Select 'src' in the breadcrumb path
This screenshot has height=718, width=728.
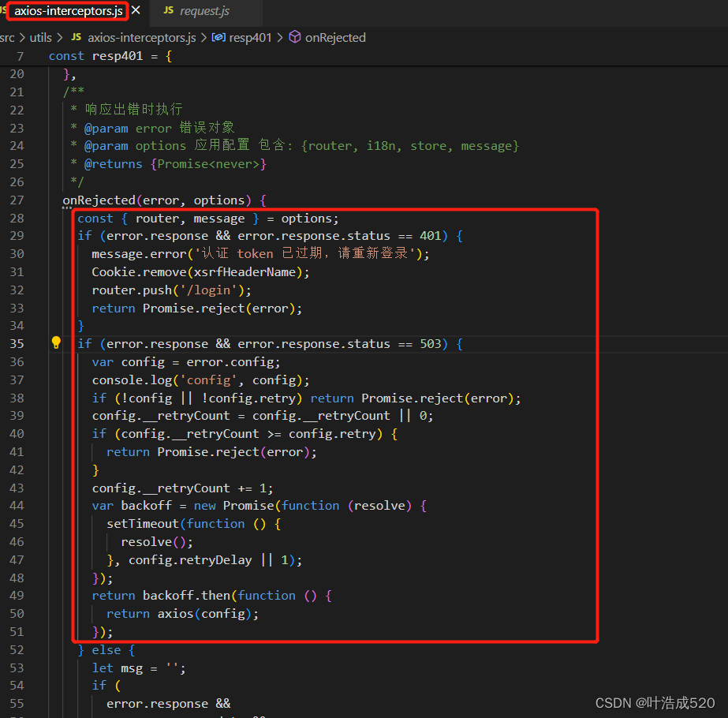click(x=7, y=38)
